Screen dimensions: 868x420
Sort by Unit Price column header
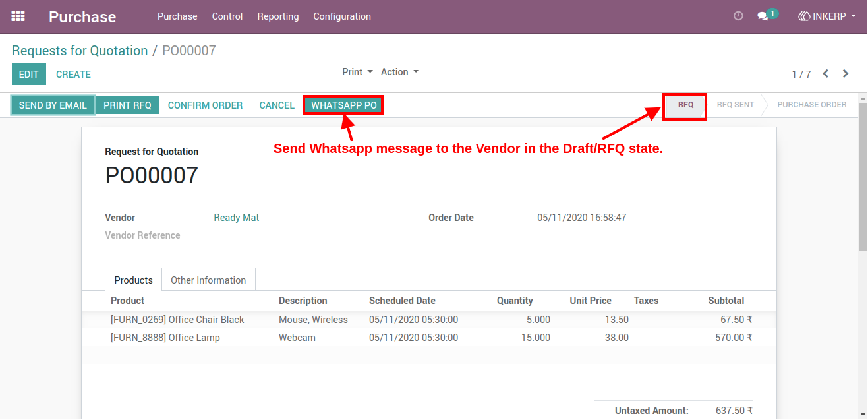coord(591,301)
